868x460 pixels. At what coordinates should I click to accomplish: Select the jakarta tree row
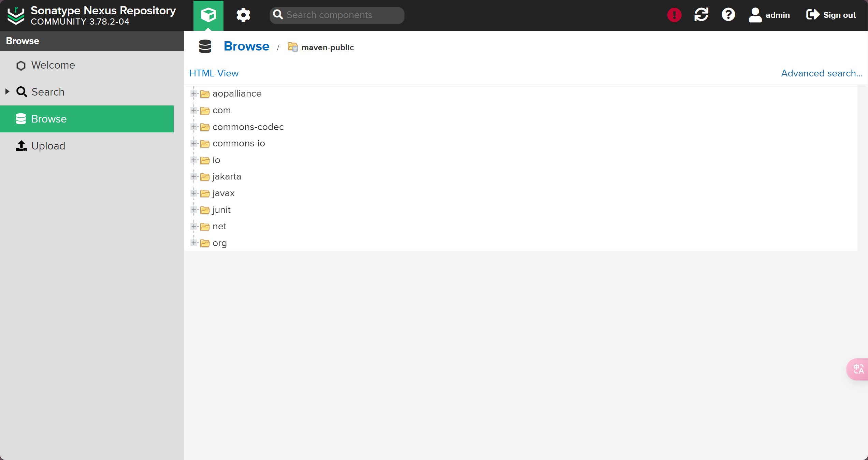point(521,176)
